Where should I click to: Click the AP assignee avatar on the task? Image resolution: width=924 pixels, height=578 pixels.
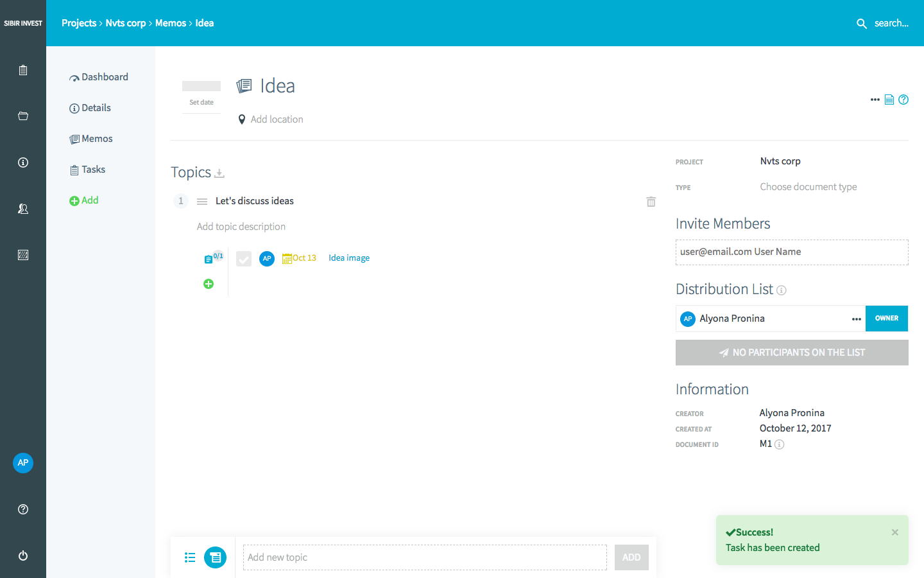point(267,258)
